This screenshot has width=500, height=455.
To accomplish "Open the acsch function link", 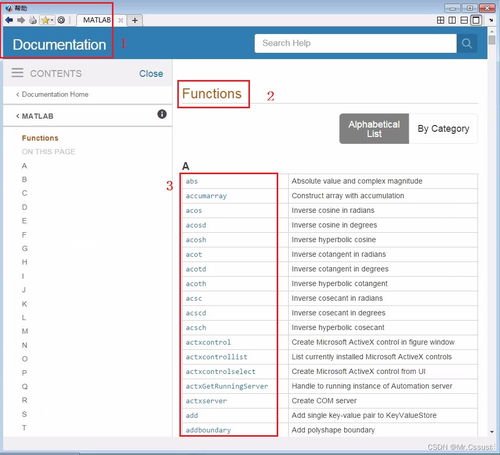I will [x=196, y=328].
